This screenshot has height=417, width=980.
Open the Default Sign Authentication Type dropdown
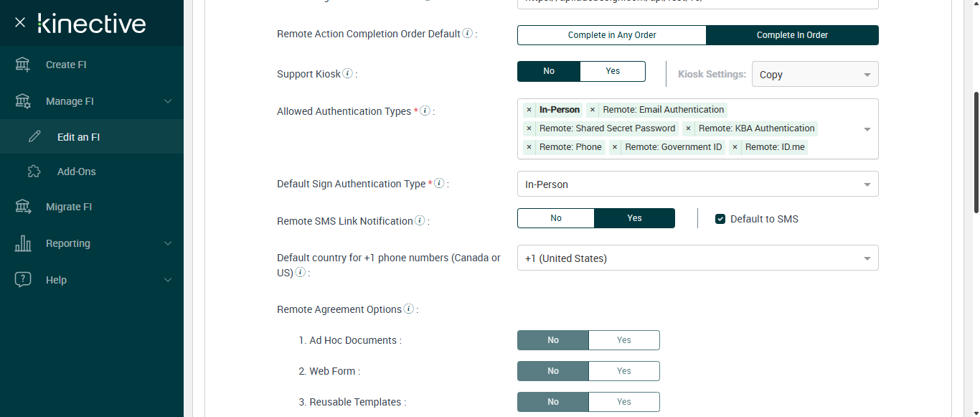(x=697, y=184)
